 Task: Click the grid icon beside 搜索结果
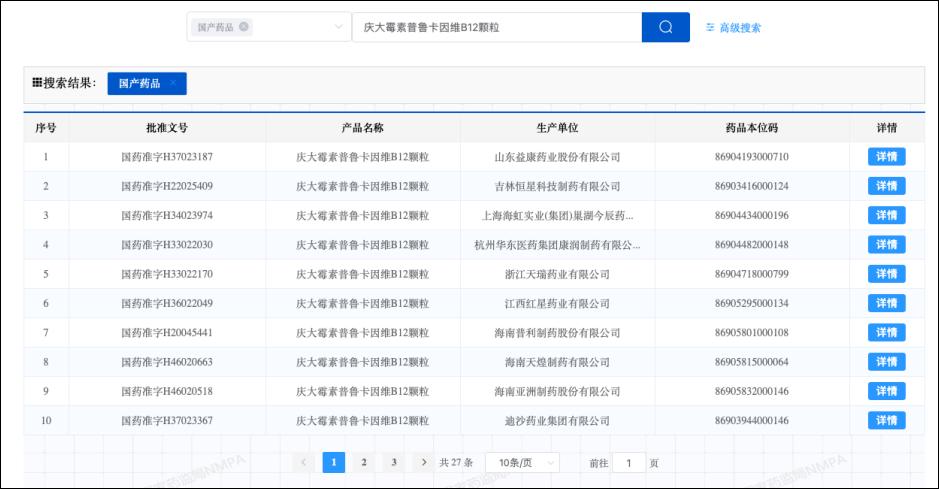tap(37, 83)
